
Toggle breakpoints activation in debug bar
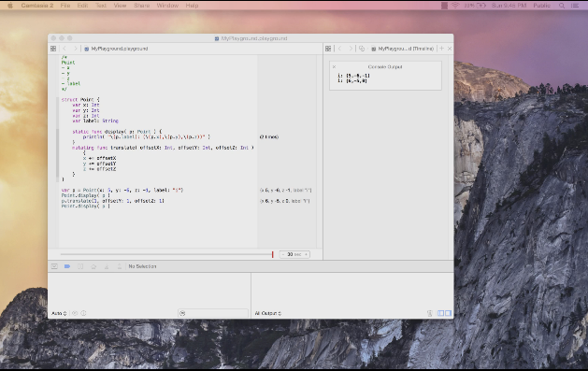coord(67,266)
